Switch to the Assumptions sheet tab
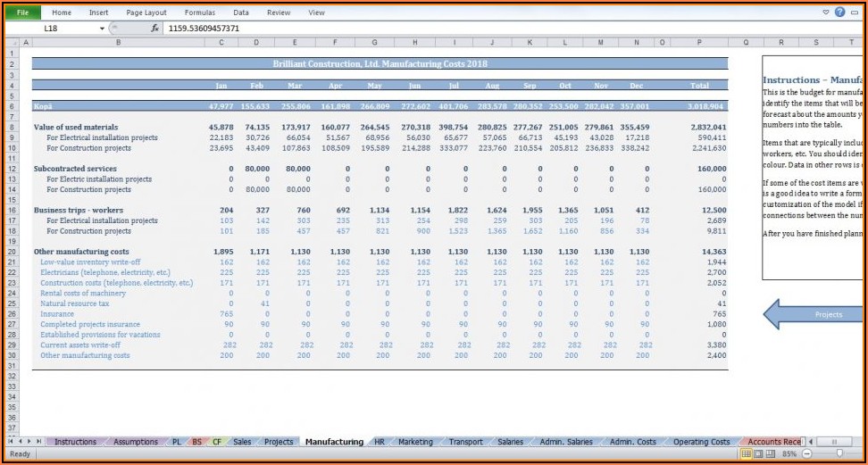 point(136,442)
